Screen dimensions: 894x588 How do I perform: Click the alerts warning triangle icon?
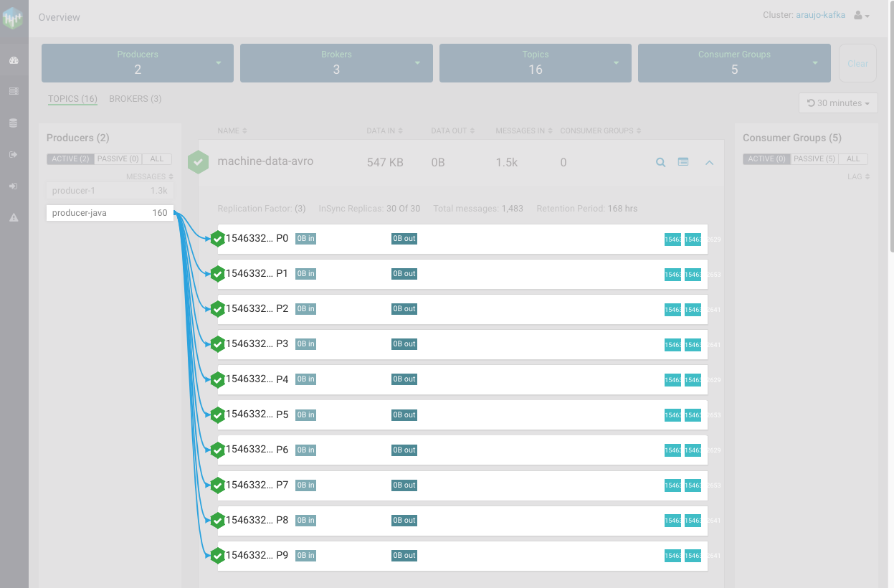[14, 217]
